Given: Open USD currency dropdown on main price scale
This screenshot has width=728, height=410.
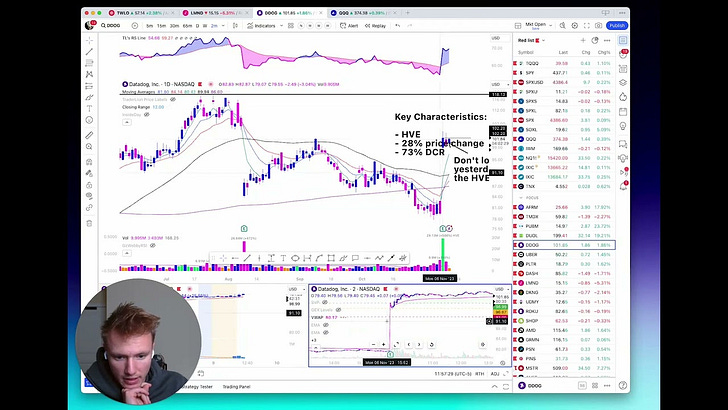Looking at the screenshot, I should 500,85.
